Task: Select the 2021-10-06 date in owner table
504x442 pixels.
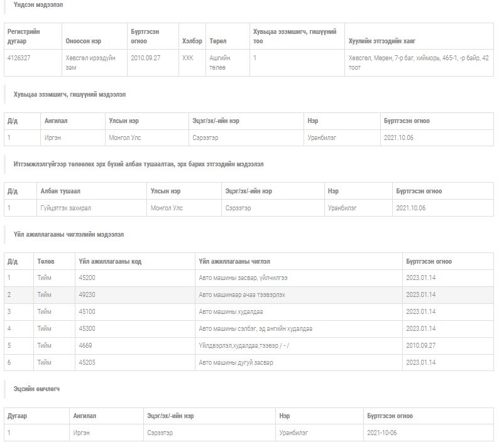Action: coord(382,433)
